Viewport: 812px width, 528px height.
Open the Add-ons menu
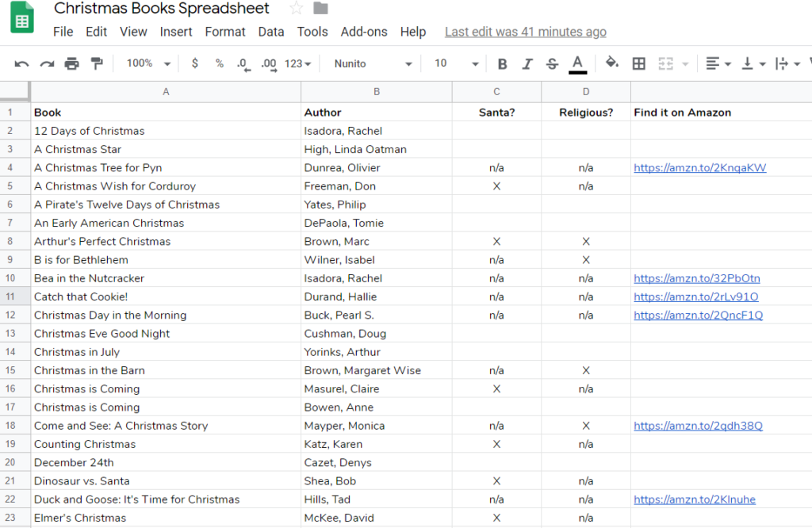pos(364,32)
